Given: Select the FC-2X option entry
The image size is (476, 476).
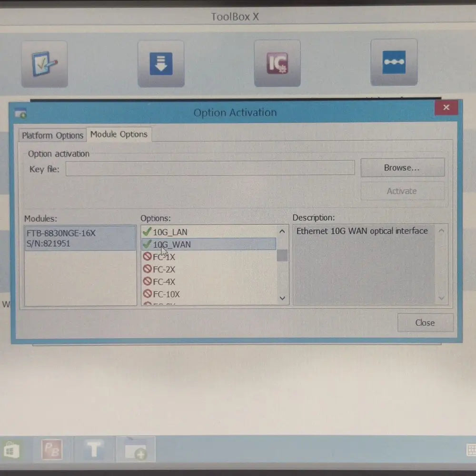Looking at the screenshot, I should point(164,269).
